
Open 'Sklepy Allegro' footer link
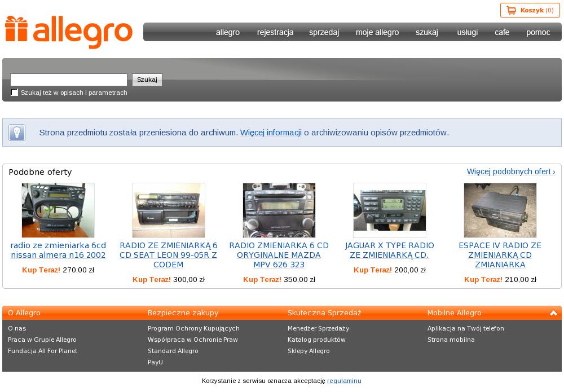309,351
